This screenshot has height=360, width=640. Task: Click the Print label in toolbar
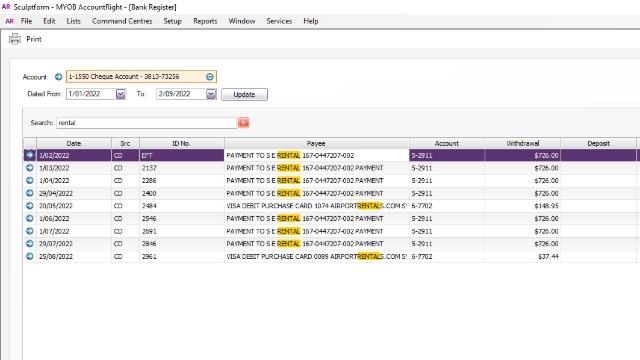(x=34, y=39)
